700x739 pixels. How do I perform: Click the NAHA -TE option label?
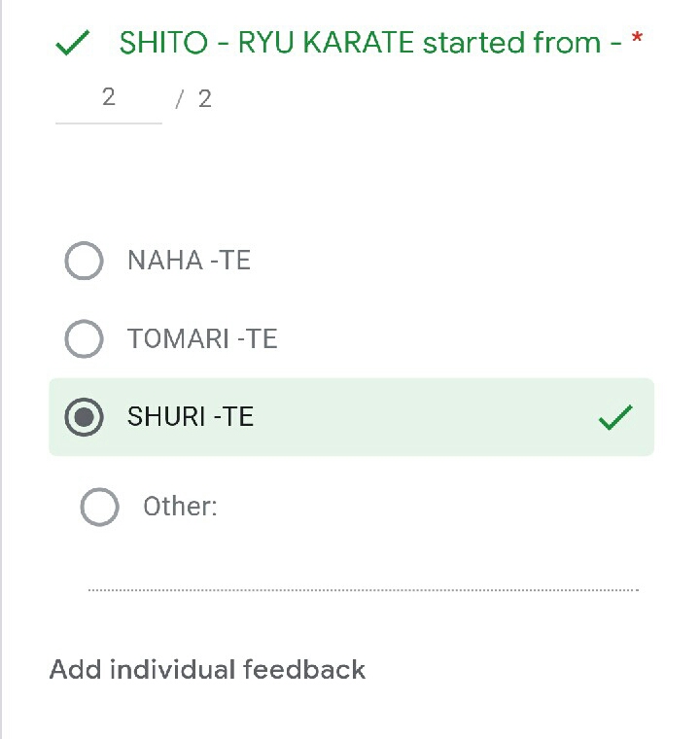tap(189, 261)
